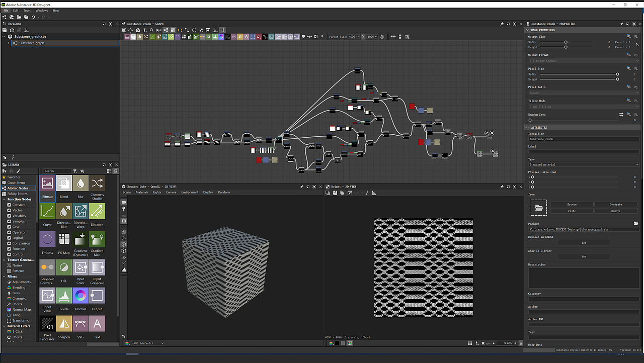
Task: Choose the Distance node
Action: (x=97, y=211)
